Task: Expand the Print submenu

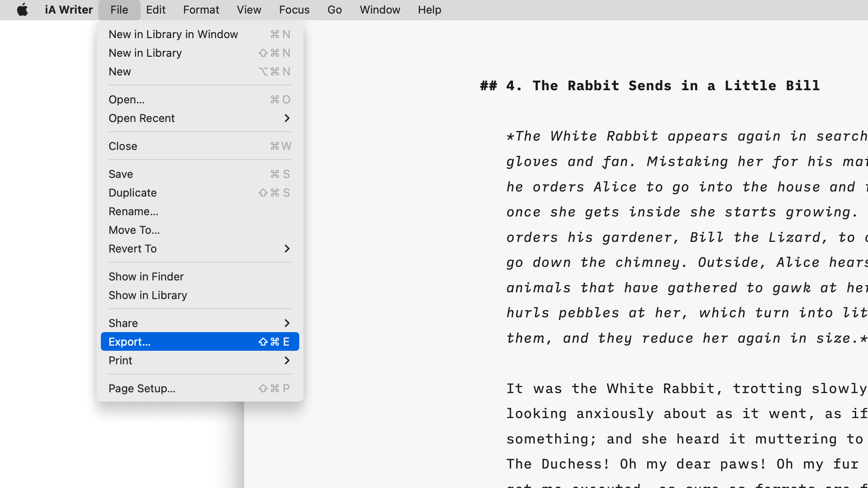Action: pyautogui.click(x=287, y=360)
